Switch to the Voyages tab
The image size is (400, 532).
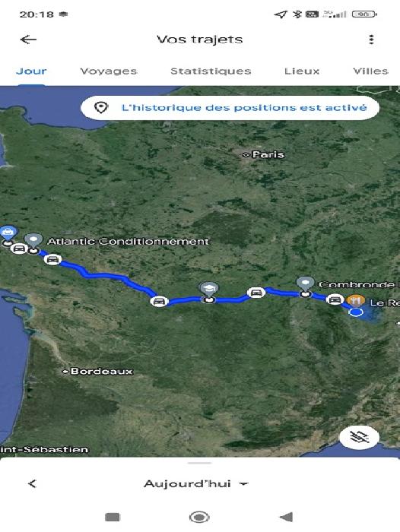click(x=109, y=71)
